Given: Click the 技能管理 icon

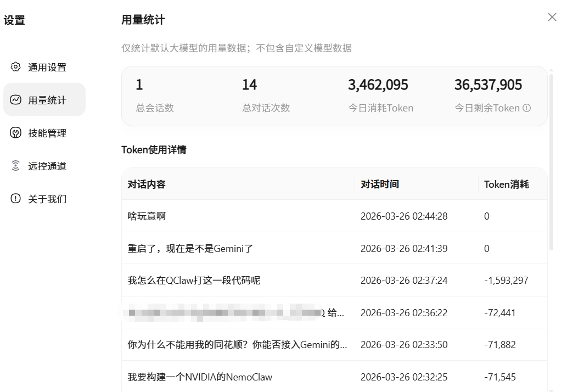Looking at the screenshot, I should click(x=15, y=133).
